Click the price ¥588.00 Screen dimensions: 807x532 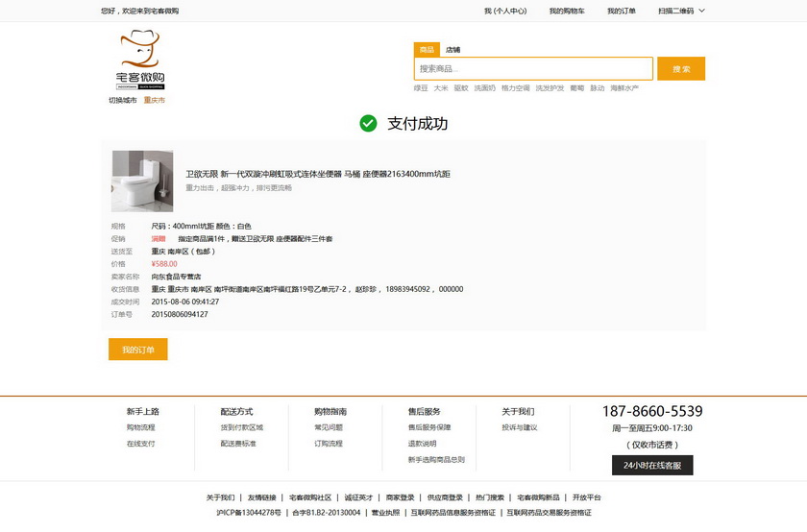pyautogui.click(x=164, y=264)
